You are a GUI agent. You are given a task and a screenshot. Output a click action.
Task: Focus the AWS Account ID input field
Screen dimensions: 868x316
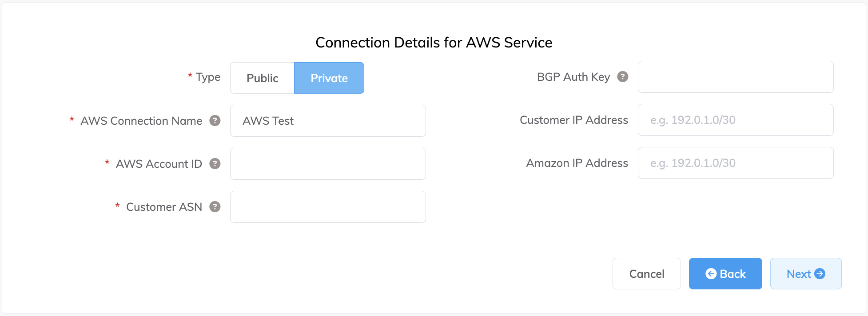point(327,163)
